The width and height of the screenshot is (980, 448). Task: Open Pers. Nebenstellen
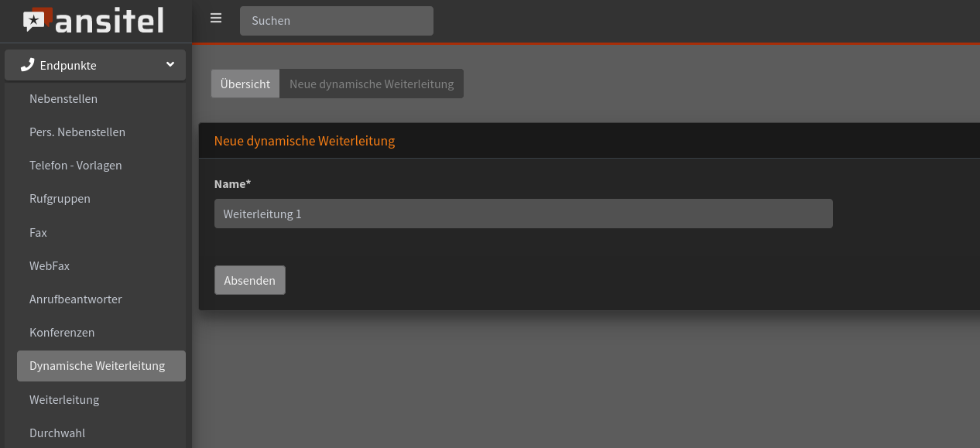pyautogui.click(x=77, y=132)
